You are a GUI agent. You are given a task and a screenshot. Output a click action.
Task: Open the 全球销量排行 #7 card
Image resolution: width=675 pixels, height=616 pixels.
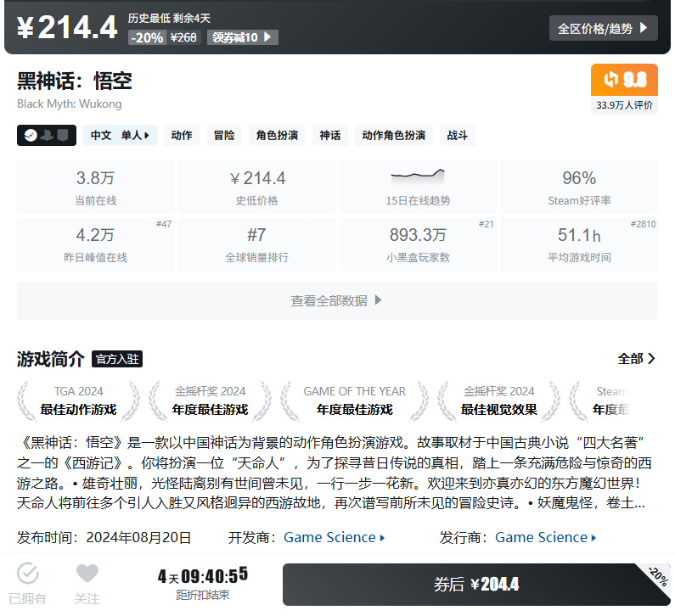pyautogui.click(x=256, y=244)
